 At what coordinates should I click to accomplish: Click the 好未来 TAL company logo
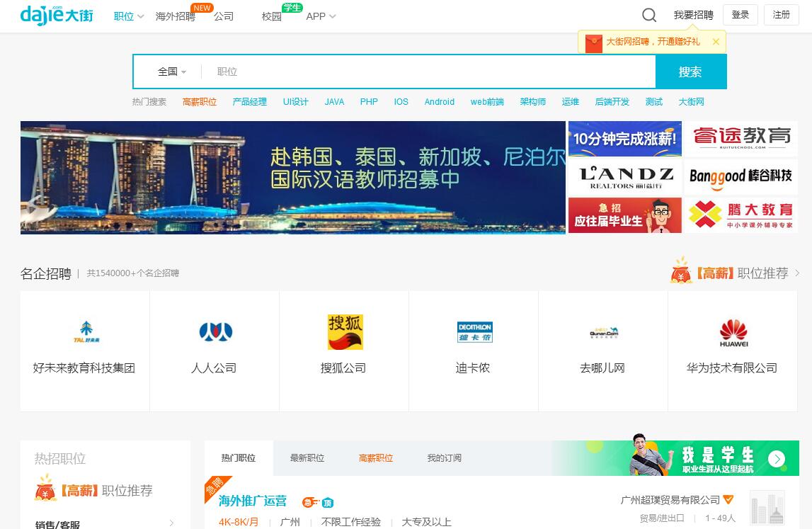[86, 332]
